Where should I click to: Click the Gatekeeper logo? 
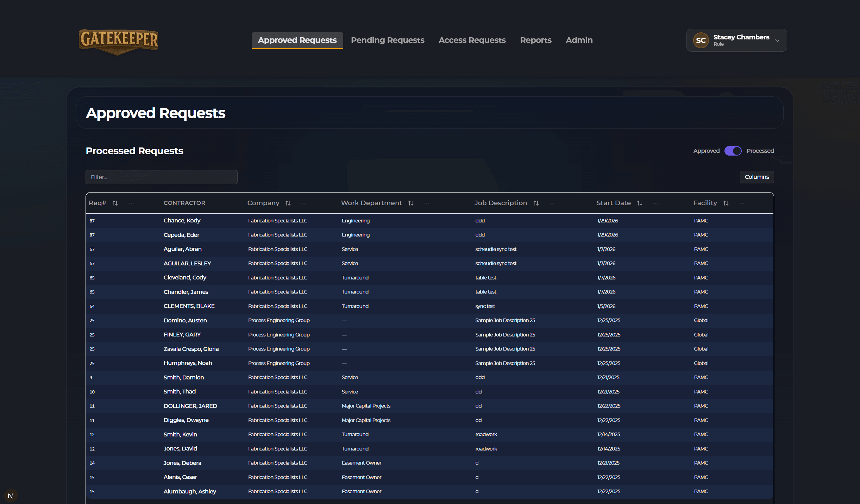point(118,42)
